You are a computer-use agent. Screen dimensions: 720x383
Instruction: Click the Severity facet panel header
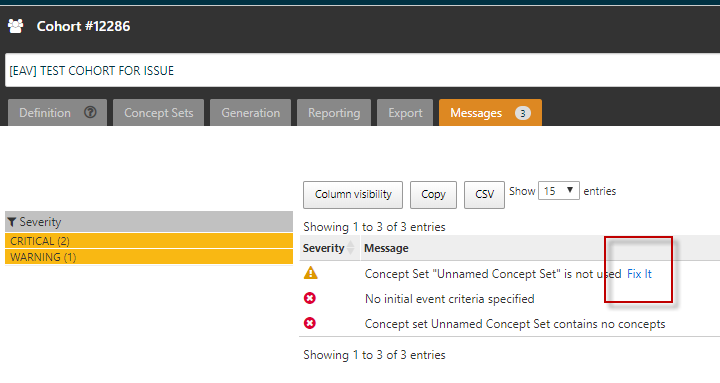(149, 222)
